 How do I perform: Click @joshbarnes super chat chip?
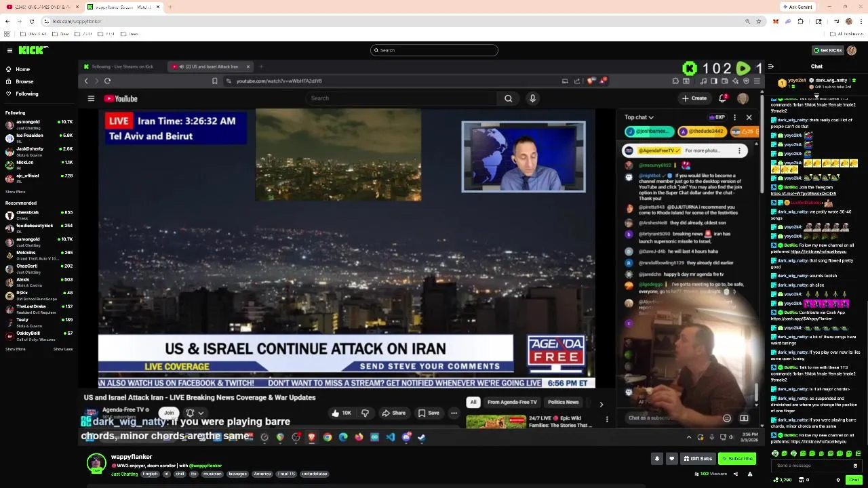[651, 131]
